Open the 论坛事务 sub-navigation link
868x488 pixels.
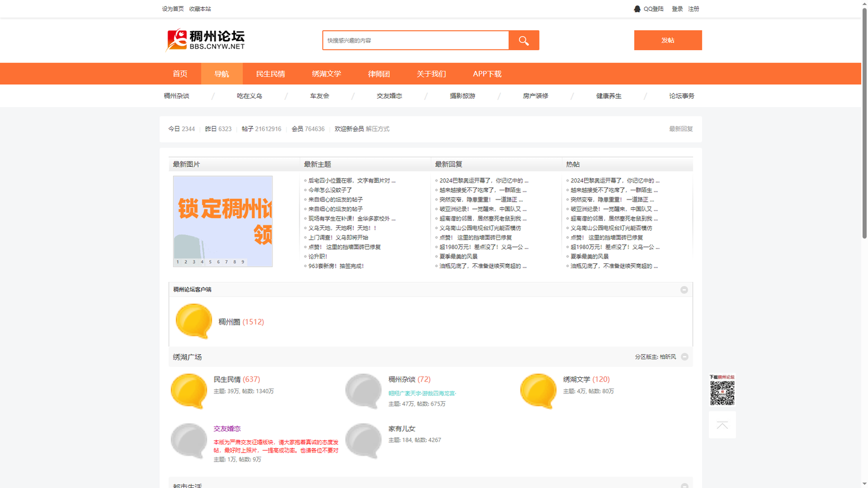tap(682, 96)
